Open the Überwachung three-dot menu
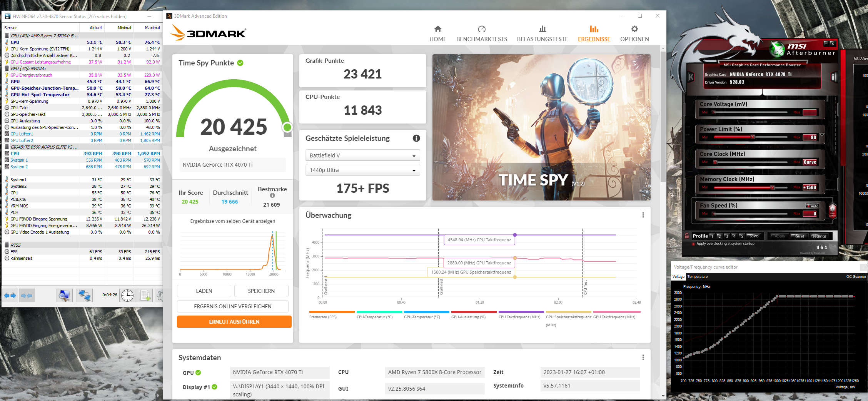This screenshot has width=868, height=401. (x=643, y=215)
